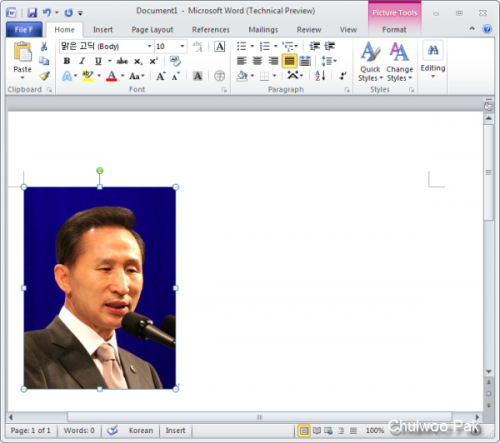Click the Cut scissors icon

(44, 46)
